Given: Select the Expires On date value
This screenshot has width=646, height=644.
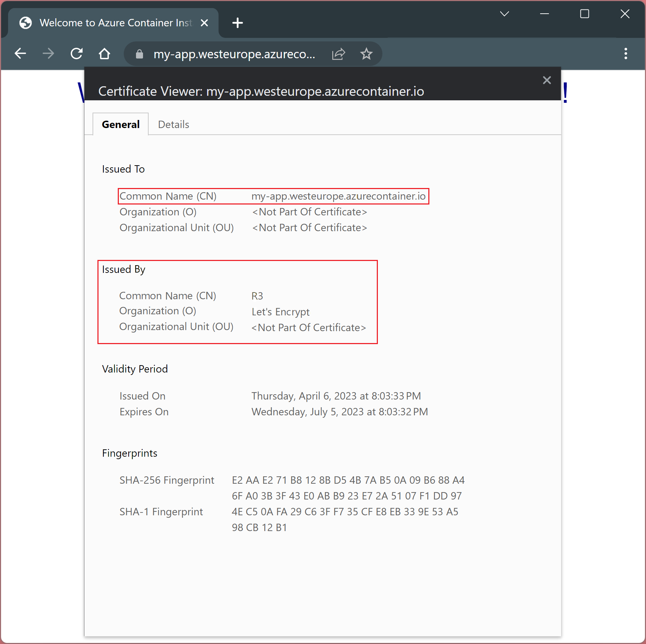Looking at the screenshot, I should pyautogui.click(x=340, y=412).
